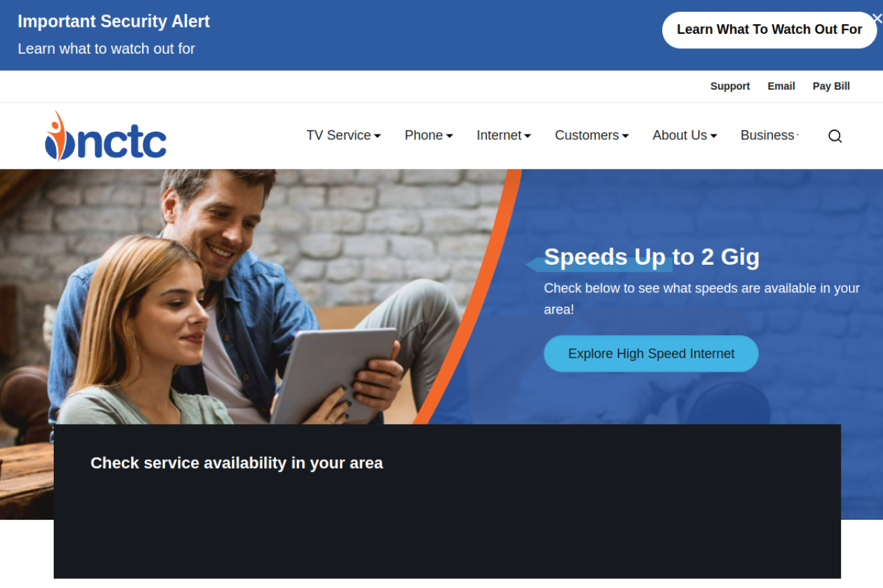Image resolution: width=883 pixels, height=588 pixels.
Task: Open the Business menu item
Action: click(769, 135)
